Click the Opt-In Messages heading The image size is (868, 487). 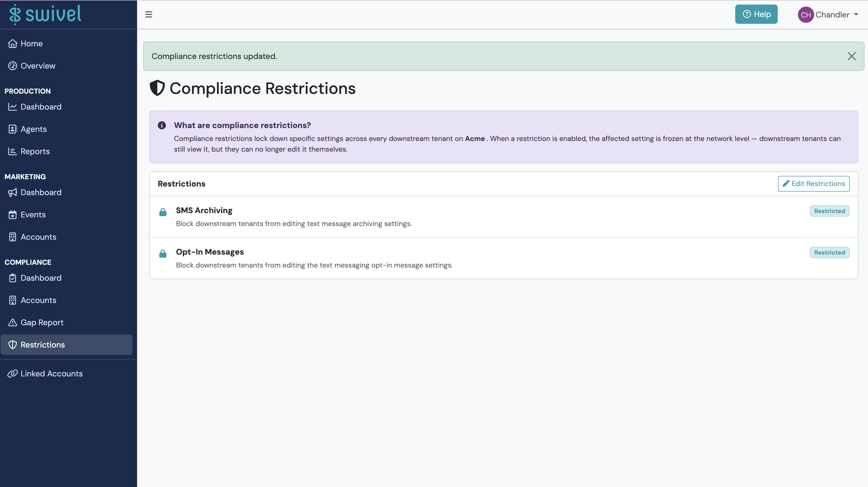pyautogui.click(x=210, y=252)
